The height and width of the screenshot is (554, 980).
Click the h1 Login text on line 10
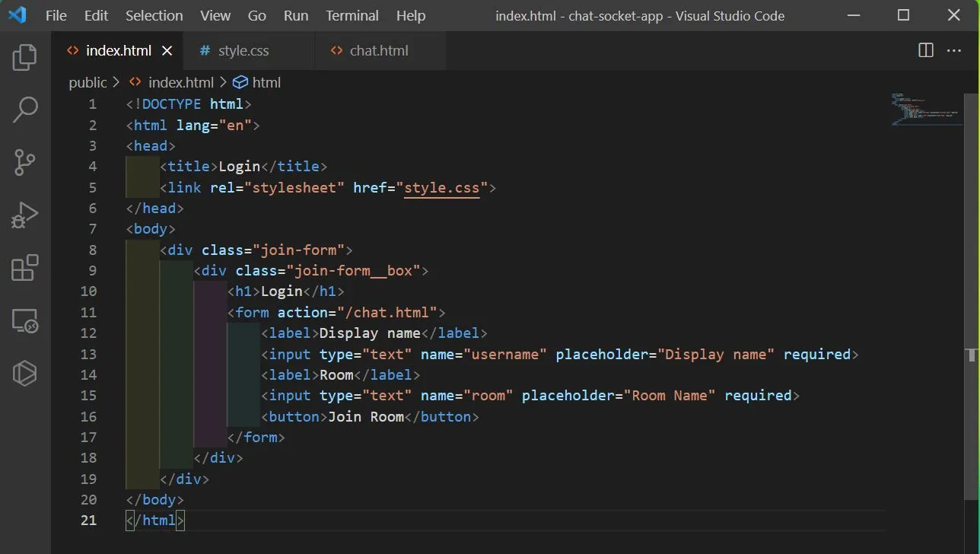282,291
